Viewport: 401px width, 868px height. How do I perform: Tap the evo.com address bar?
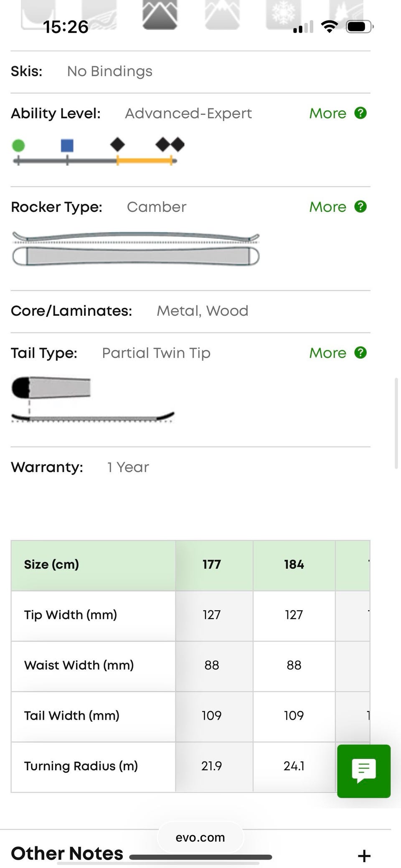(x=200, y=838)
